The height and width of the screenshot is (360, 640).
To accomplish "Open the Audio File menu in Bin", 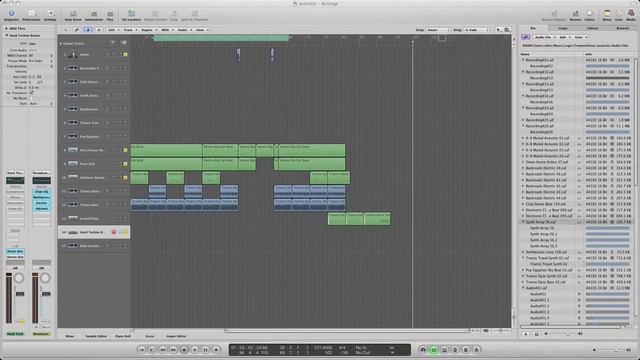I will pos(545,37).
